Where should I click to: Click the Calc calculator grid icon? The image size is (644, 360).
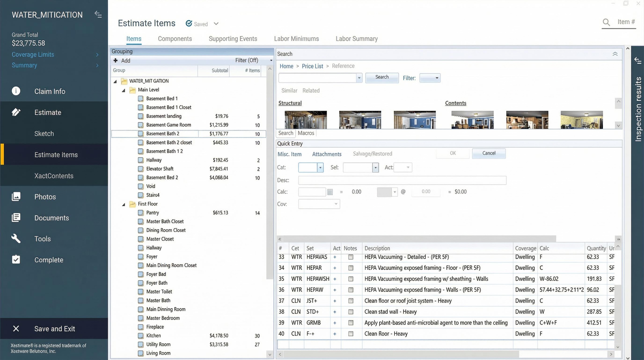coord(330,192)
